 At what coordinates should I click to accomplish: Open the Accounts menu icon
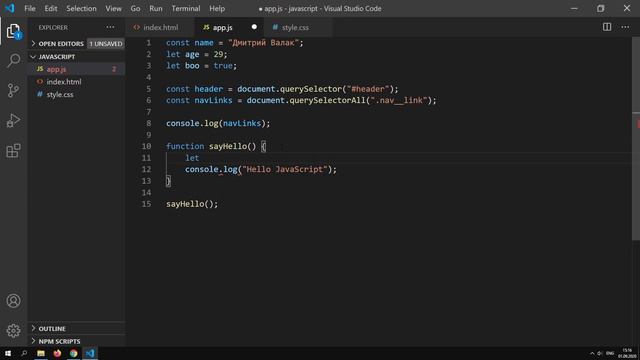[x=13, y=301]
